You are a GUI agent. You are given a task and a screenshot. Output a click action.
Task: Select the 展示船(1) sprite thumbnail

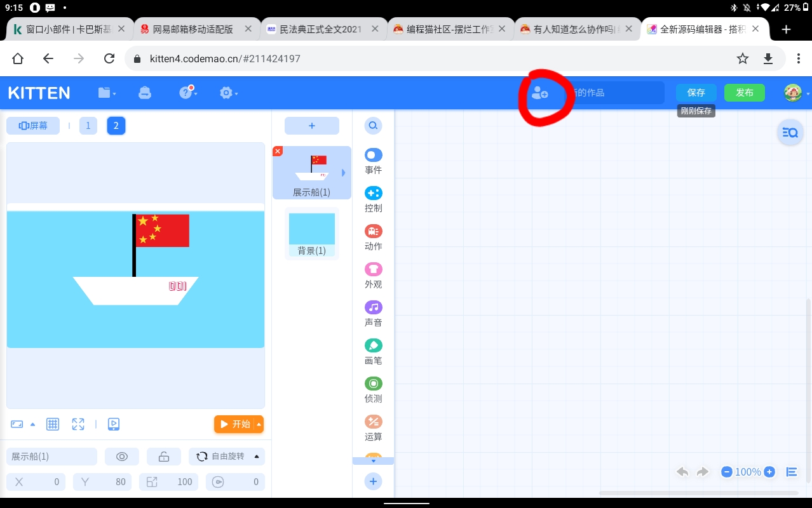[x=312, y=173]
